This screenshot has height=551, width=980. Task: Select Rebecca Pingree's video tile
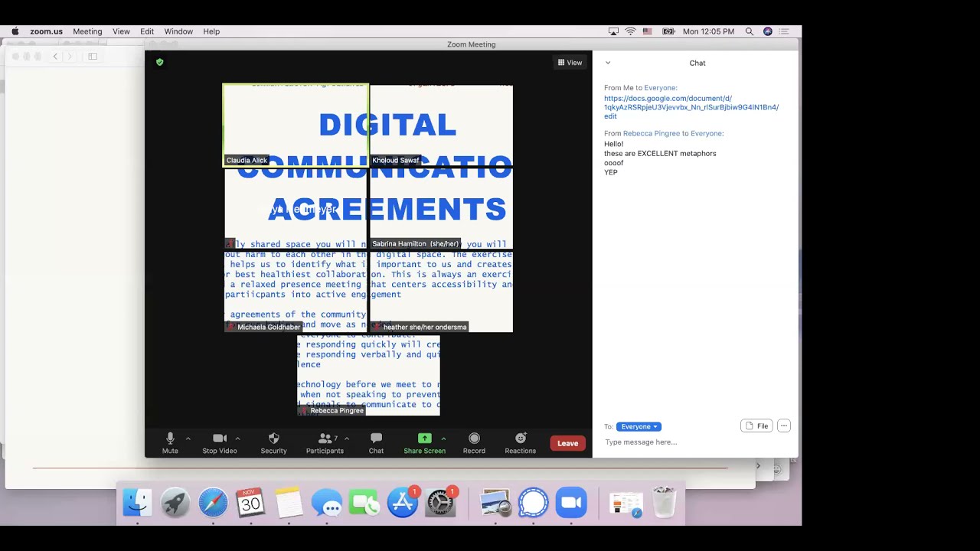click(368, 375)
